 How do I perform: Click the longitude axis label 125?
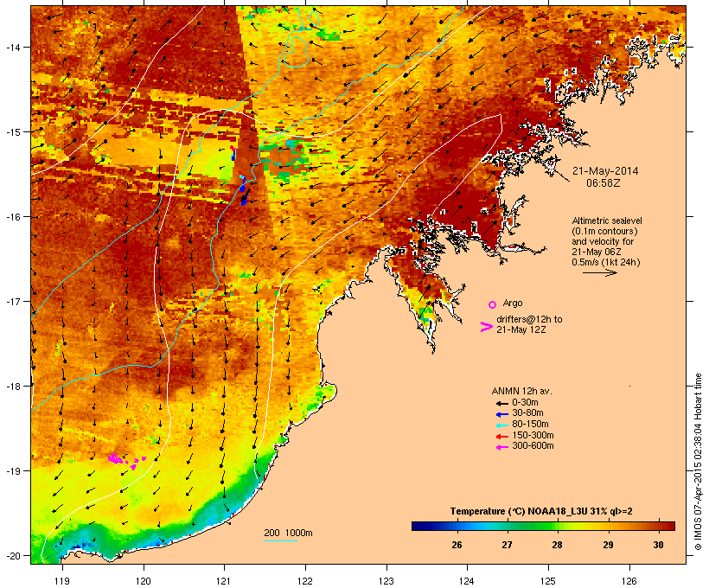[548, 581]
